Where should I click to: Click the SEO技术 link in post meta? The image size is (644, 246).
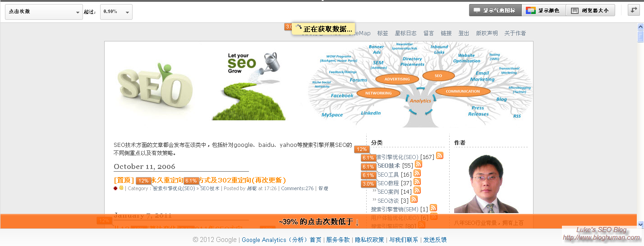click(210, 189)
